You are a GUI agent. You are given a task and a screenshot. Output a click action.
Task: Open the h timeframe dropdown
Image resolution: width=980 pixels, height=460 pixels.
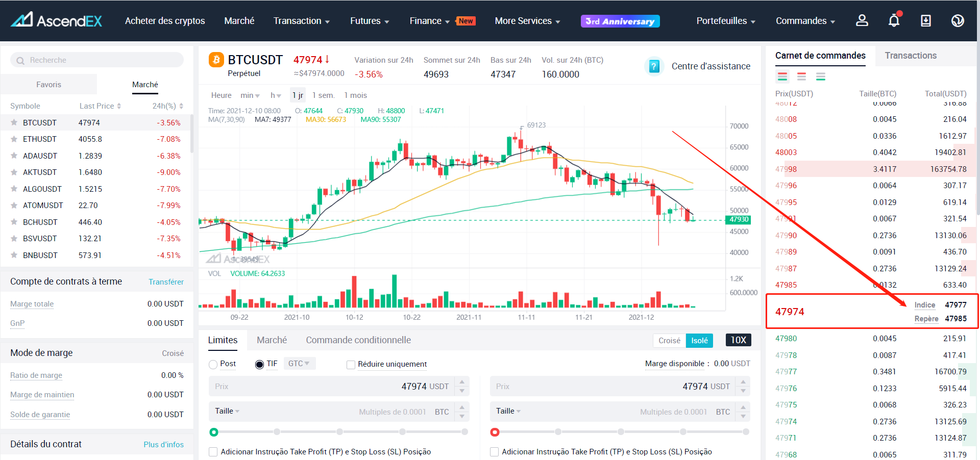[x=276, y=95]
